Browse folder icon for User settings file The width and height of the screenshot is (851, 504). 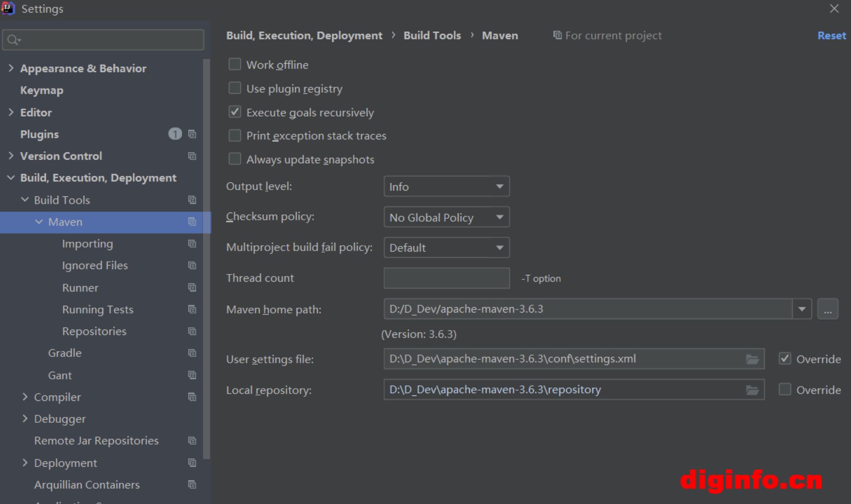[752, 359]
